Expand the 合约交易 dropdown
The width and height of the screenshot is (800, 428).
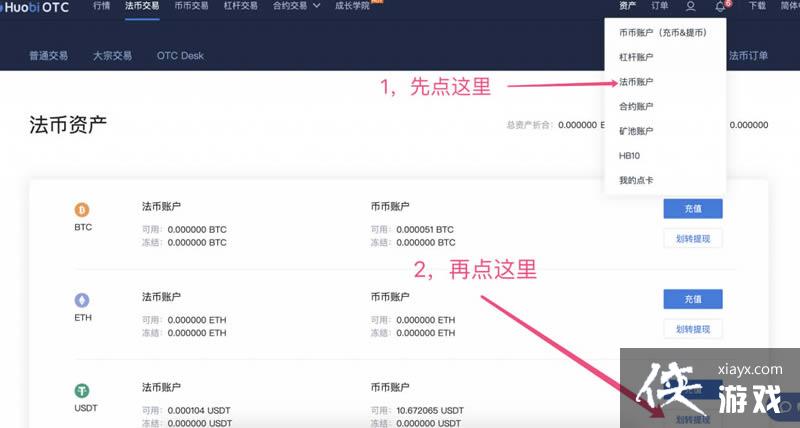297,6
